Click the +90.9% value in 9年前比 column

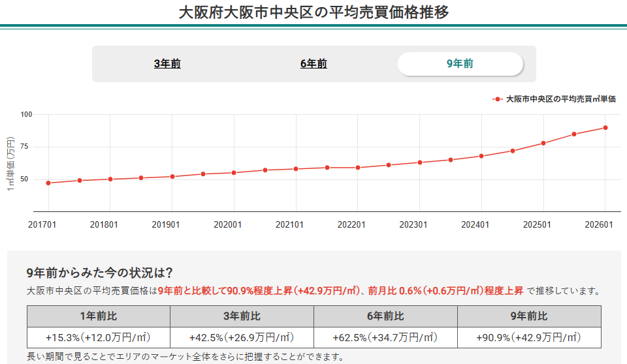click(x=529, y=337)
